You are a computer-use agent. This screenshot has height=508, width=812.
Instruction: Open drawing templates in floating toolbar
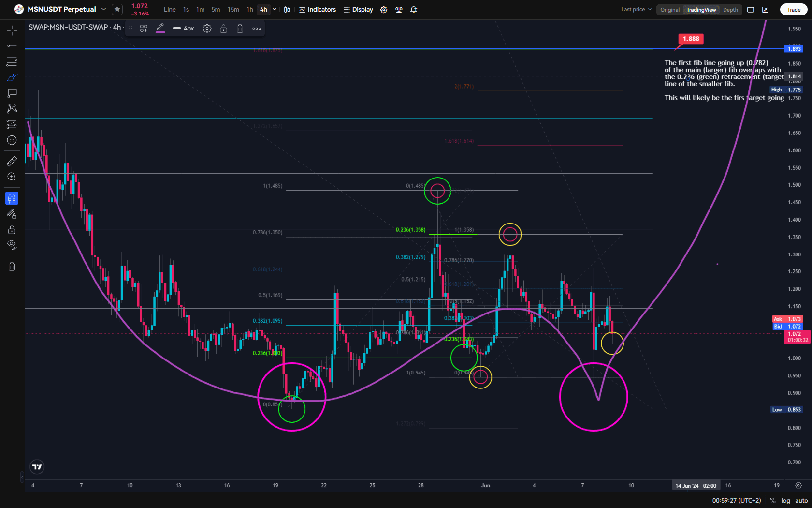pyautogui.click(x=144, y=29)
